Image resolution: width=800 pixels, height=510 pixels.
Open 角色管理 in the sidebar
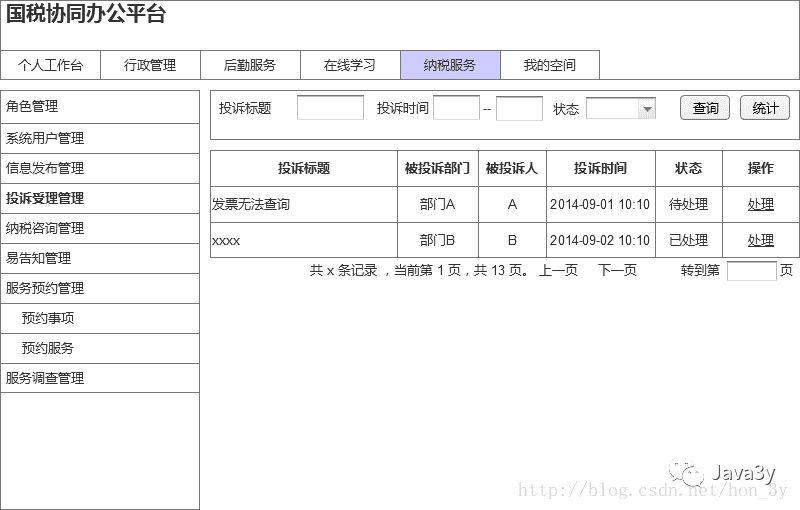100,107
